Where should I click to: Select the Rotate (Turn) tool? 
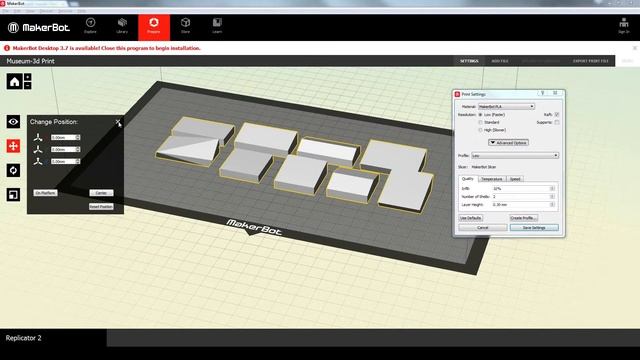(13, 170)
